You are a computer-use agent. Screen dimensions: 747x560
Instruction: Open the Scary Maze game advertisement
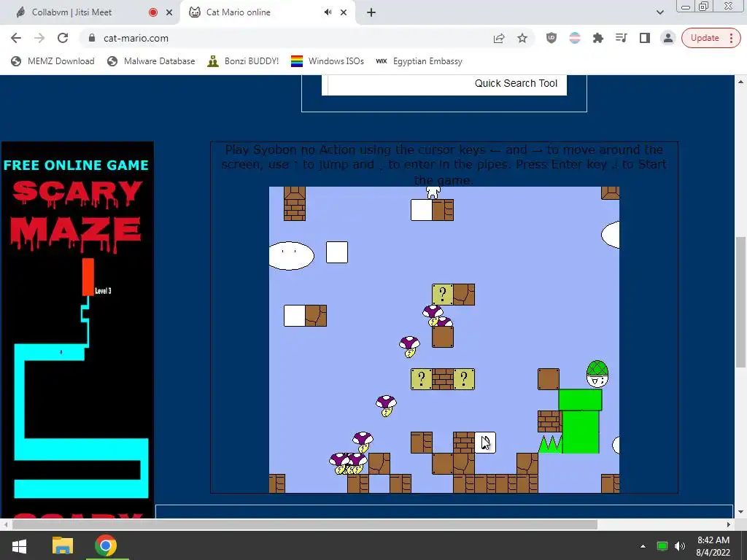pyautogui.click(x=77, y=330)
